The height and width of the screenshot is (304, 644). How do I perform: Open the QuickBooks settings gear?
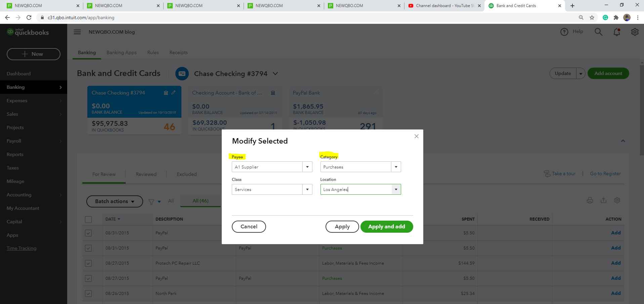point(635,32)
